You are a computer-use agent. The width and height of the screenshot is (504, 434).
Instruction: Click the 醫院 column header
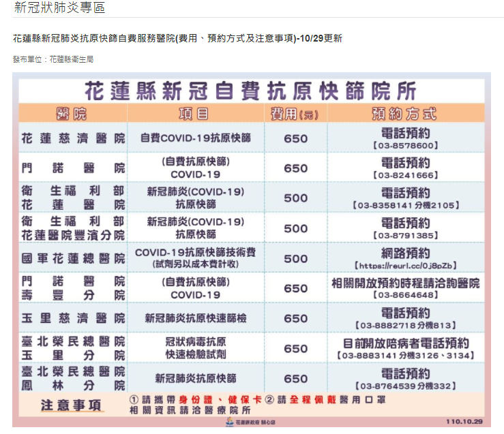72,114
